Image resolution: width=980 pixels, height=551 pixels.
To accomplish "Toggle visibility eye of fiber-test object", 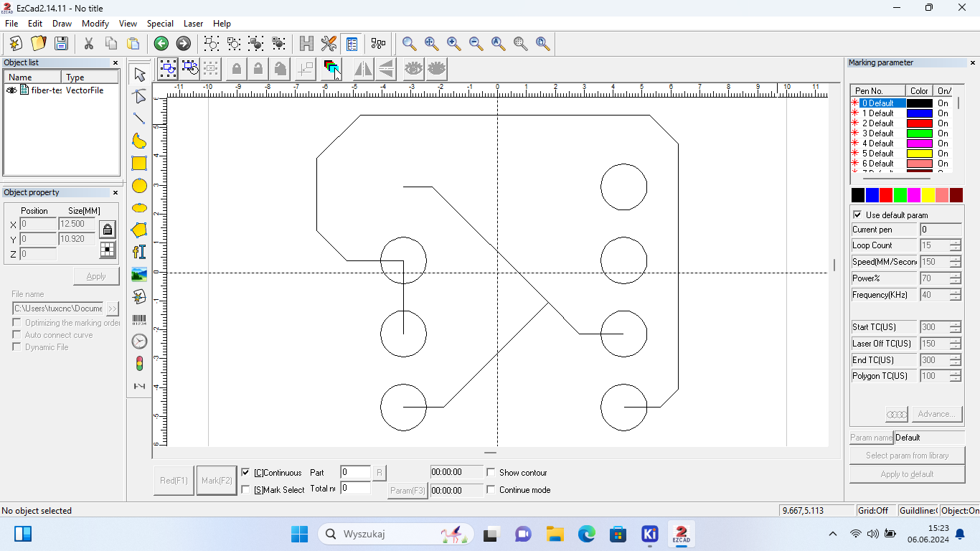I will point(11,90).
